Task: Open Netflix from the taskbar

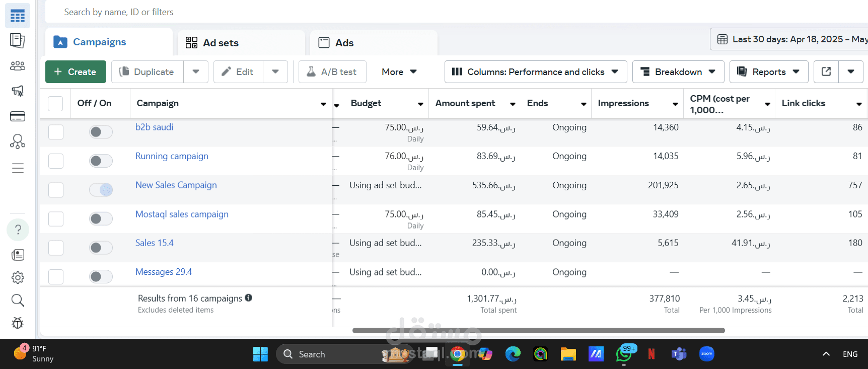Action: pyautogui.click(x=652, y=354)
